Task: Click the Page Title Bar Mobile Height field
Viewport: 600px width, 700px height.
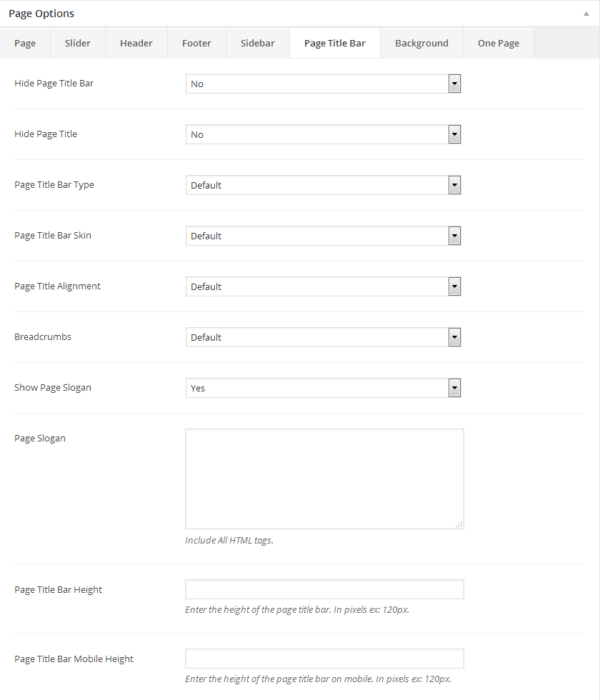Action: pyautogui.click(x=324, y=659)
